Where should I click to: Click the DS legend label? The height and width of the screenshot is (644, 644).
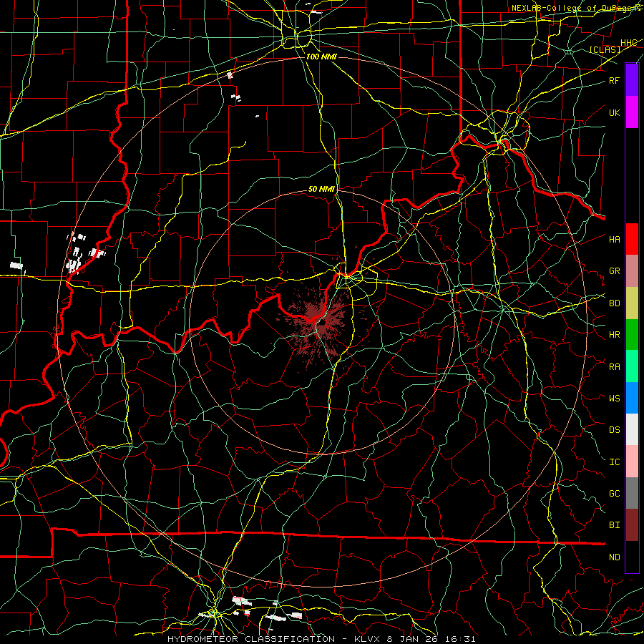[615, 430]
